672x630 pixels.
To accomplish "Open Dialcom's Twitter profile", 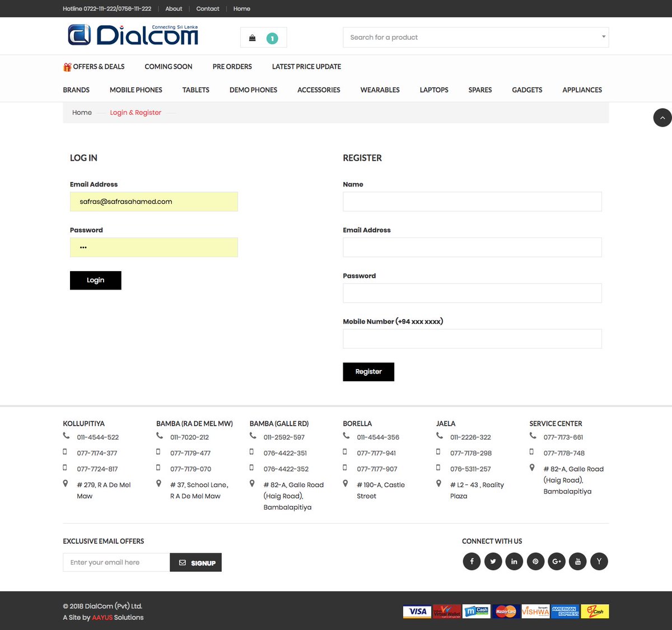I will 493,561.
